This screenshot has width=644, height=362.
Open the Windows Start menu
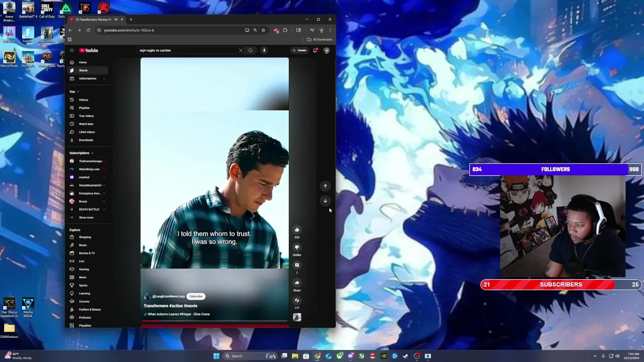[x=216, y=356]
